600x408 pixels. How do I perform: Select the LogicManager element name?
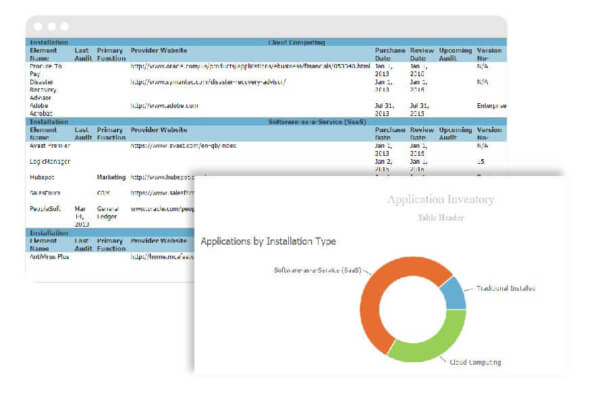point(50,162)
